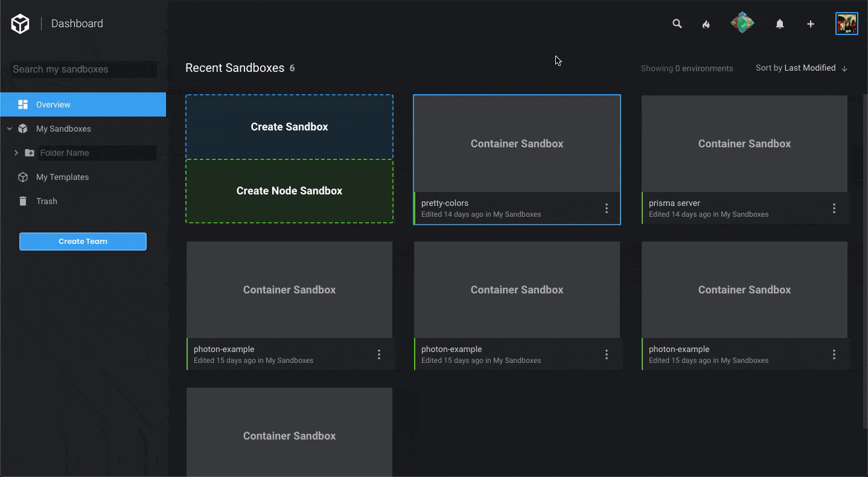The height and width of the screenshot is (477, 868).
Task: Open the user avatar menu
Action: [846, 24]
